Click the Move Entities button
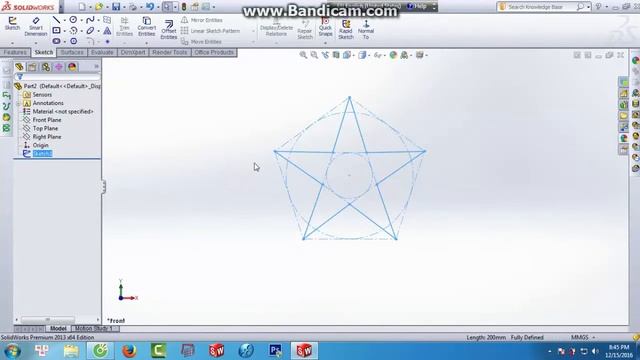This screenshot has width=640, height=360. tap(201, 42)
